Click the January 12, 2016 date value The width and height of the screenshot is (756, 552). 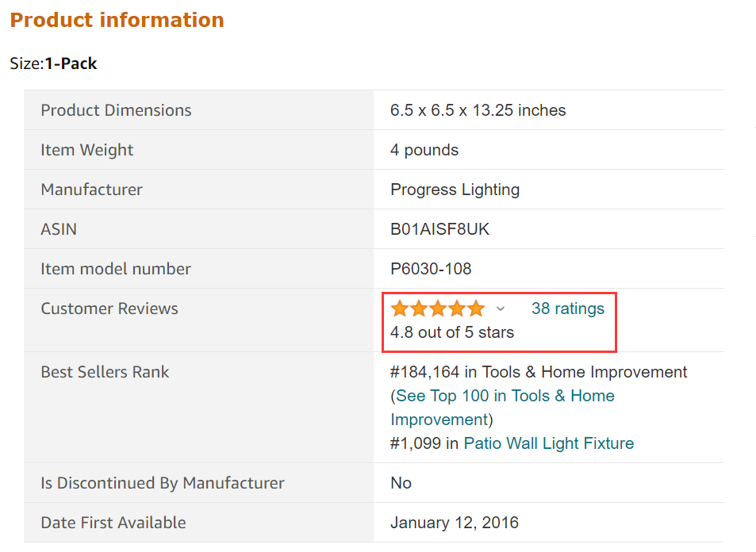[x=454, y=523]
